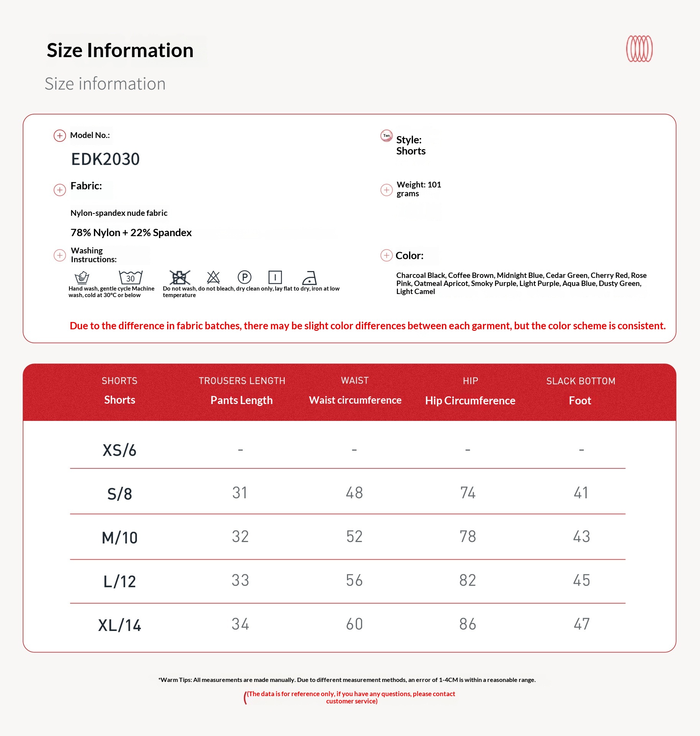Expand the Washing Instructions plus icon

click(60, 255)
